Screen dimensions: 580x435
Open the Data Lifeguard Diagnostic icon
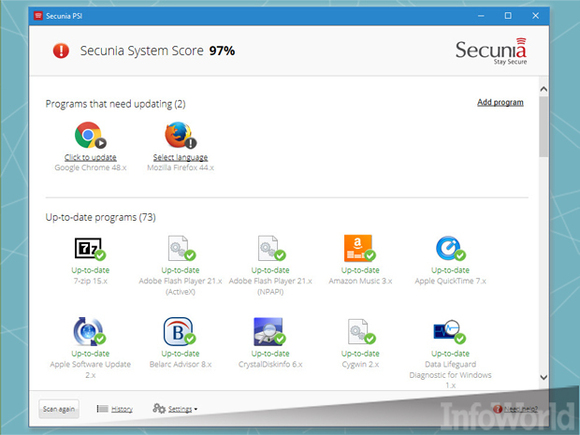coord(449,331)
